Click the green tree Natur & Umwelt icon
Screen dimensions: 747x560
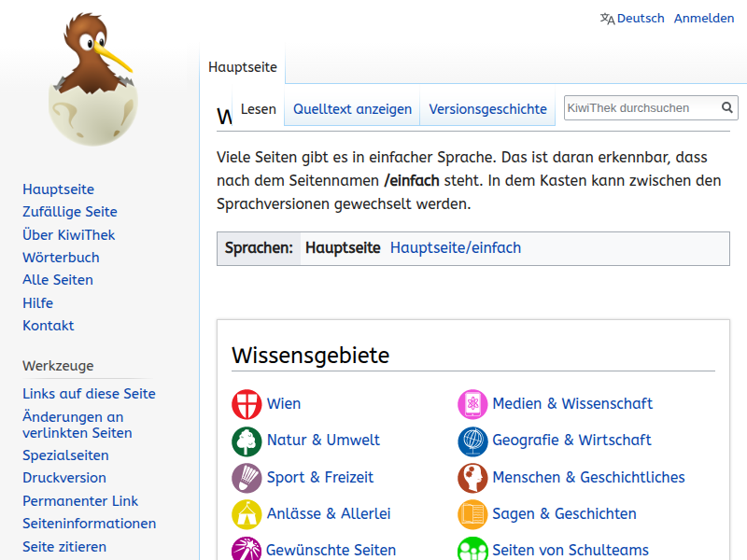[x=247, y=441]
